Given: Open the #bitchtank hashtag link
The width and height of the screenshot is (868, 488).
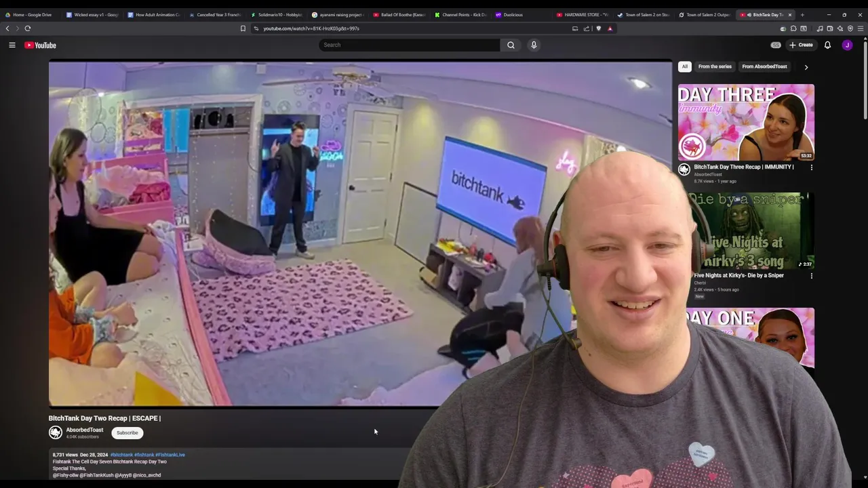Looking at the screenshot, I should [x=121, y=455].
